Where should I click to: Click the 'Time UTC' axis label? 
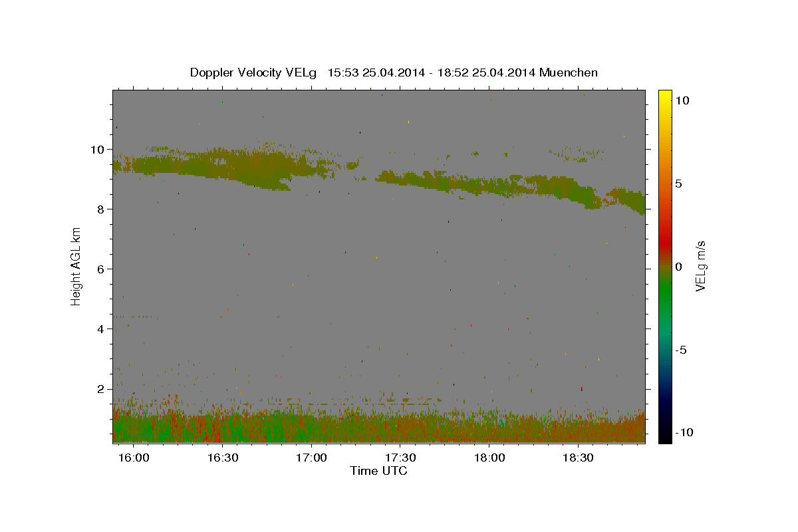(378, 471)
